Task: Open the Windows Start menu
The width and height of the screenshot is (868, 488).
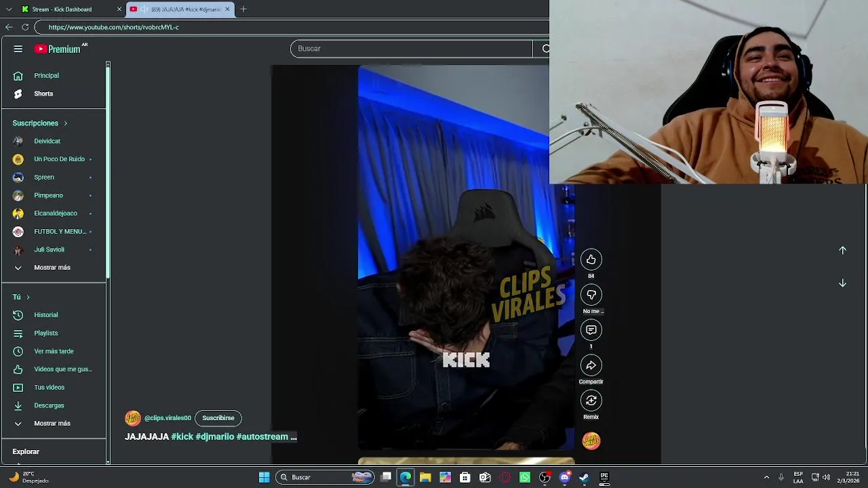Action: pyautogui.click(x=264, y=477)
